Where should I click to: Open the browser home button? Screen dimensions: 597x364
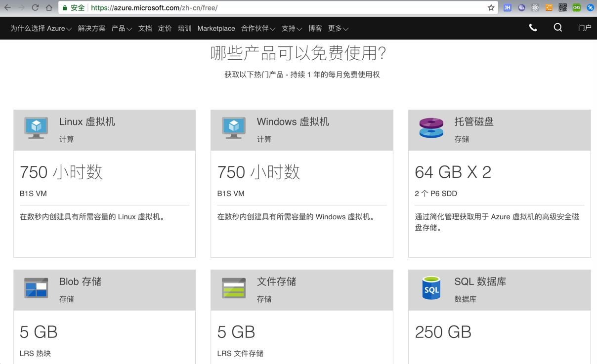49,7
